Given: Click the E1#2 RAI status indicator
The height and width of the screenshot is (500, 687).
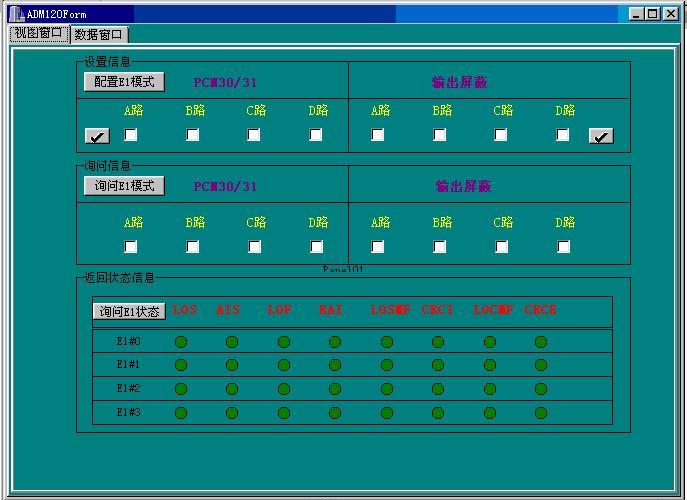Looking at the screenshot, I should tap(335, 389).
